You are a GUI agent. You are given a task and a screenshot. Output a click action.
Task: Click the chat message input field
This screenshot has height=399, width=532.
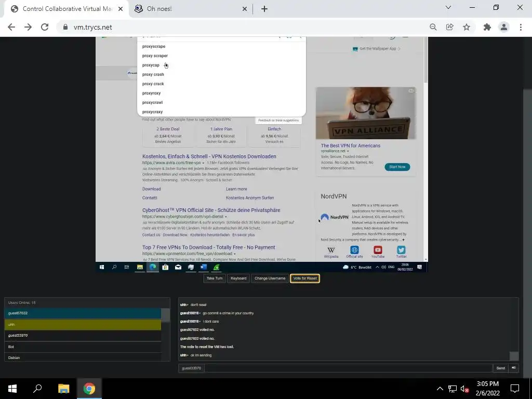click(x=349, y=368)
